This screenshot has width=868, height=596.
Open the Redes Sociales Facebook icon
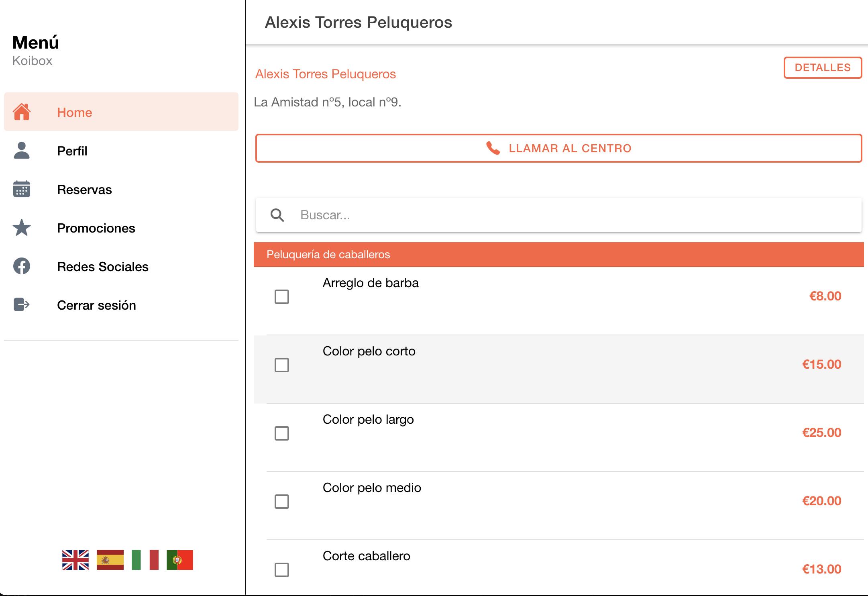tap(22, 266)
